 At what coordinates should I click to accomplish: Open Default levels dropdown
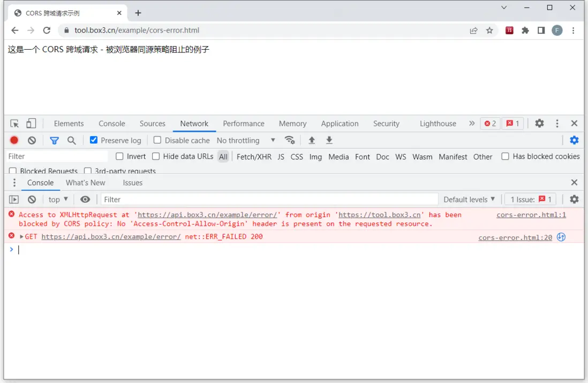click(469, 200)
